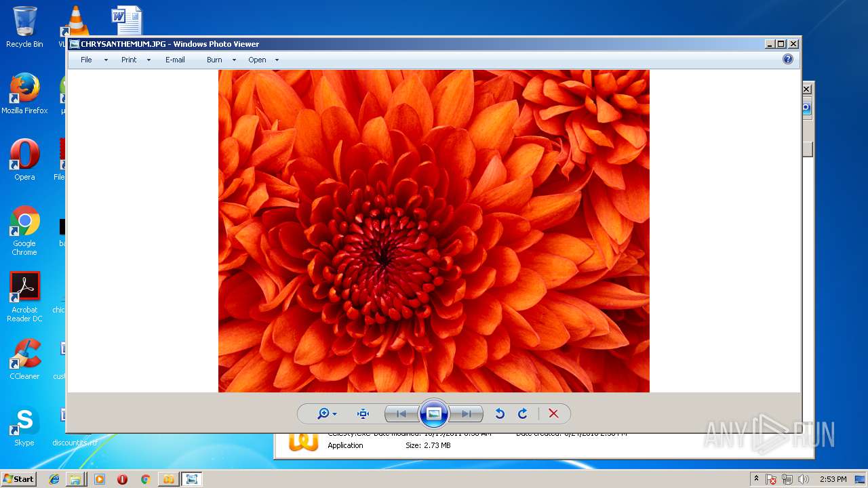Click the 2:53 PM clock
Image resolution: width=868 pixels, height=488 pixels.
[833, 479]
